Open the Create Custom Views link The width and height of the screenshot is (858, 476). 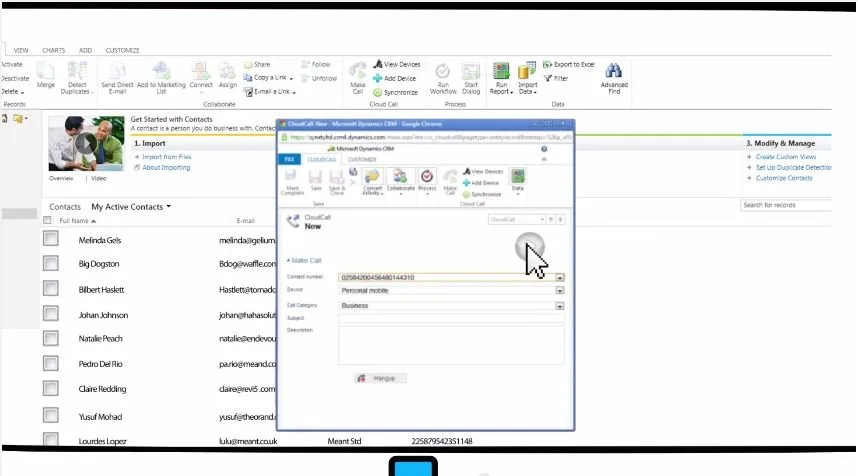pos(786,156)
